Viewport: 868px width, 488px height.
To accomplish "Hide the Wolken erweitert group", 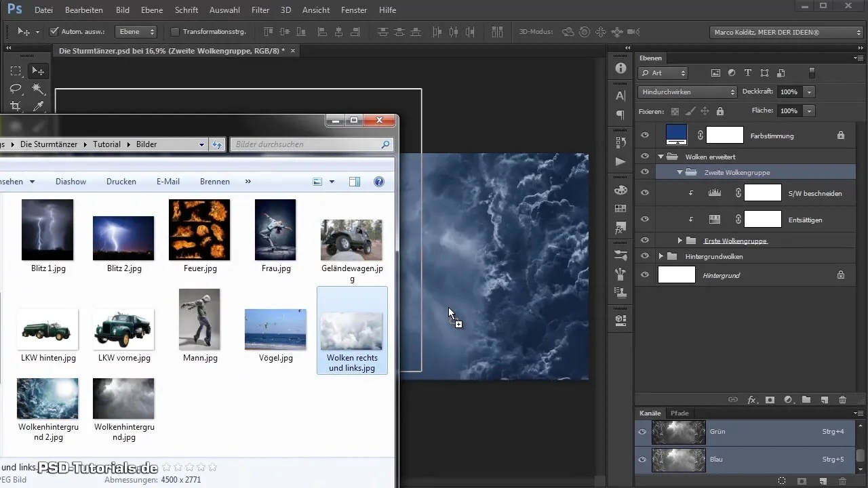I will coord(645,157).
